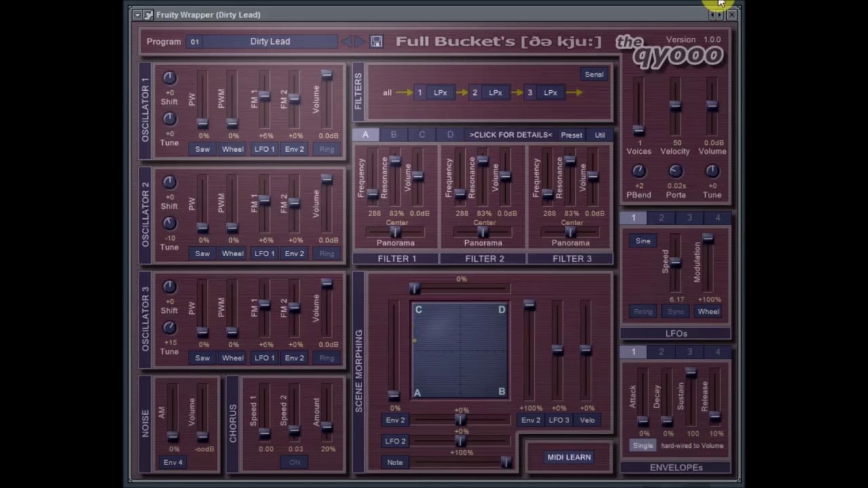This screenshot has height=488, width=868.
Task: Switch to scene tab B
Action: (x=394, y=135)
